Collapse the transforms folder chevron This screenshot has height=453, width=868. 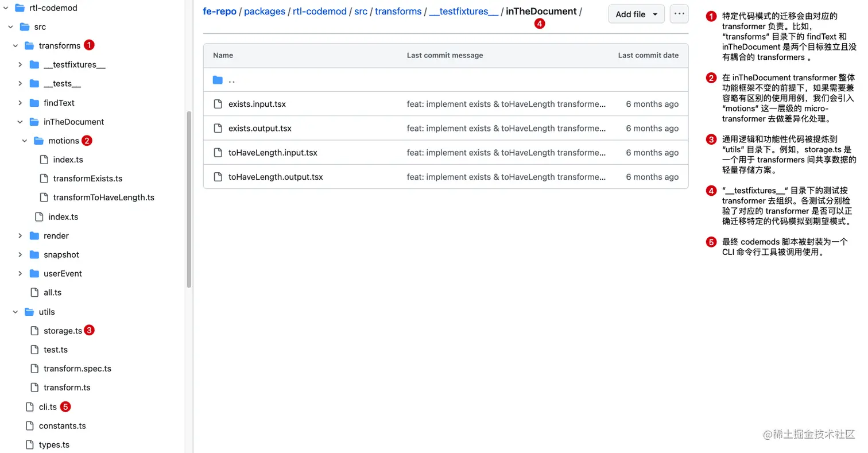[15, 46]
